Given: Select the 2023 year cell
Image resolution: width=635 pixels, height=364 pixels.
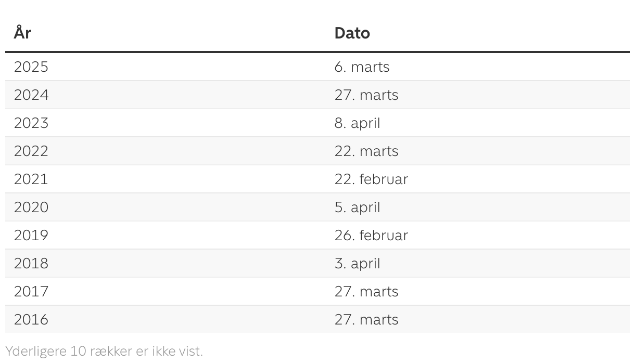Looking at the screenshot, I should tap(31, 123).
